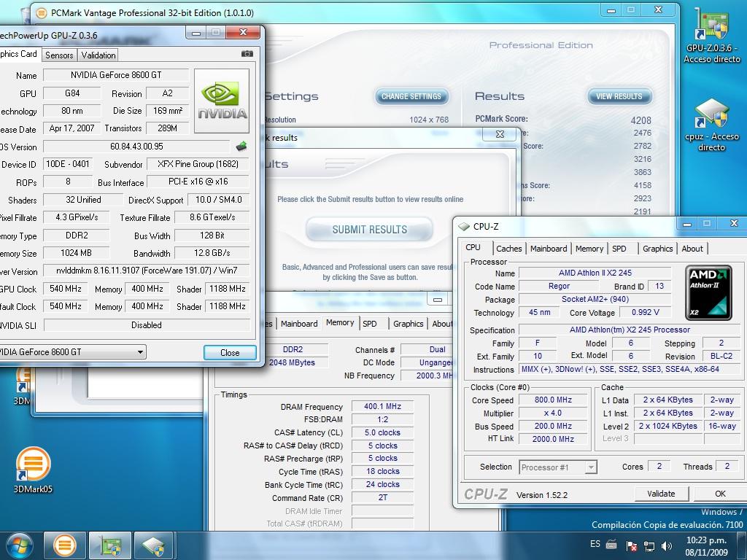Open the CPU-Z Processor #1 selection dropdown
Viewport: 747px width, 560px height.
[x=591, y=467]
